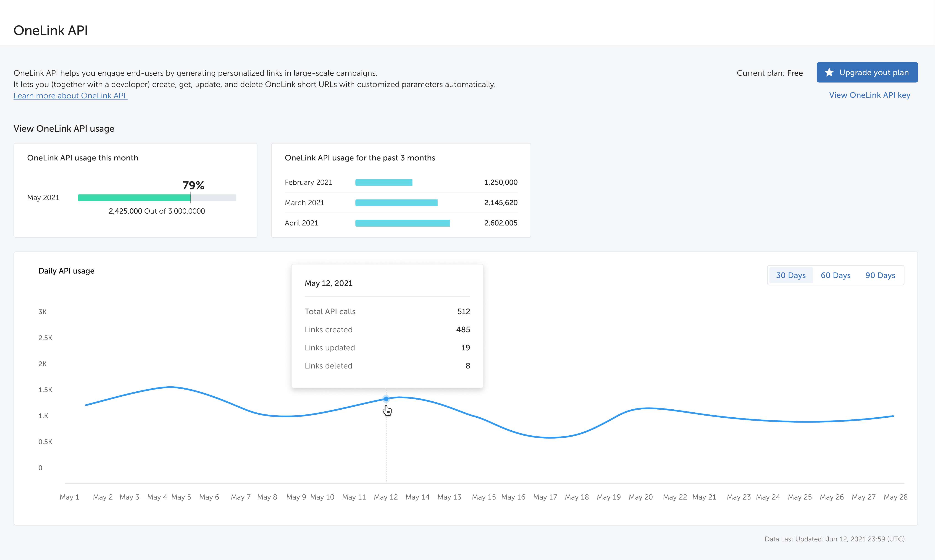The height and width of the screenshot is (560, 935).
Task: Click the May 5 axis label
Action: coord(181,497)
